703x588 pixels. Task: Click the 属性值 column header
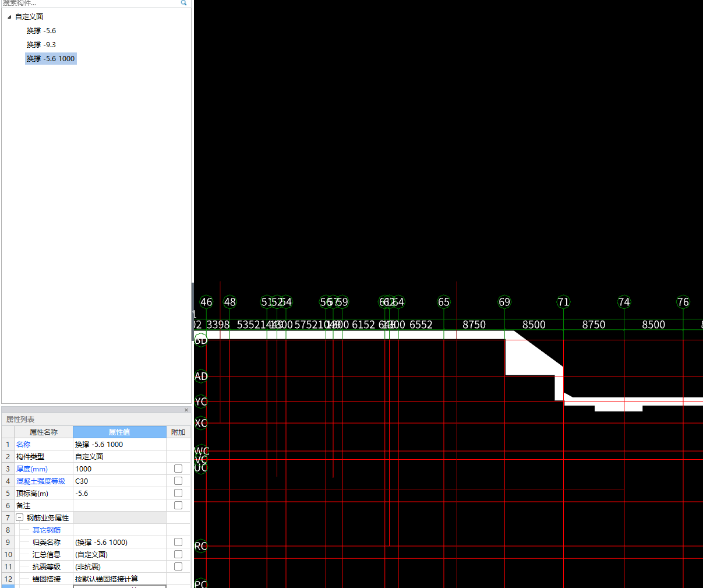click(x=119, y=432)
